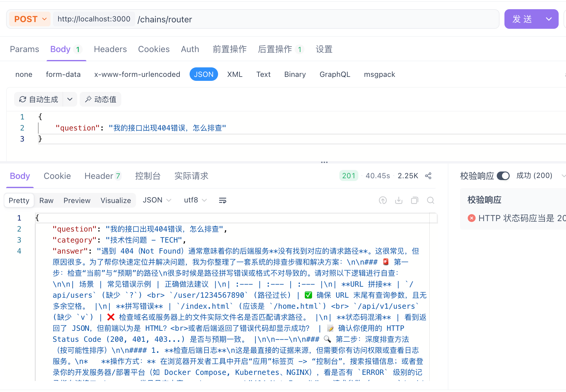Screen dimensions: 566x392
Task: Toggle the 校验响应 switch
Action: coord(503,176)
